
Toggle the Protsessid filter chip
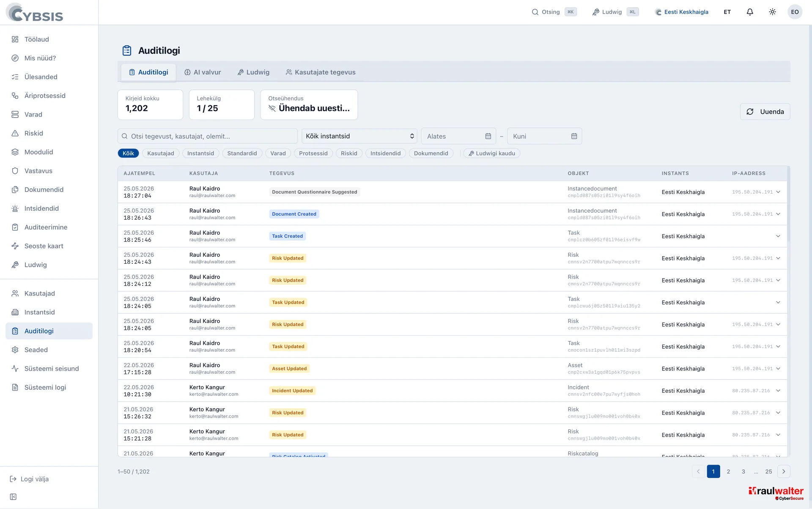click(x=313, y=153)
